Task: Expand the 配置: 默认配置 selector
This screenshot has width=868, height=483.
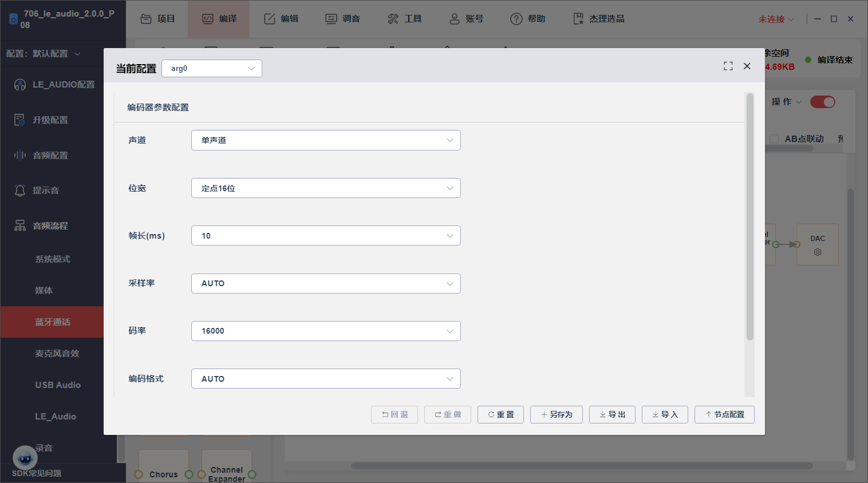Action: 44,54
